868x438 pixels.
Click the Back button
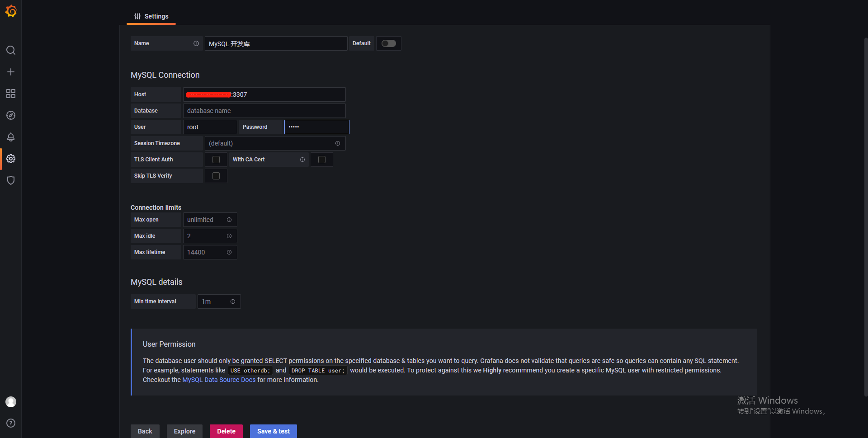tap(145, 431)
